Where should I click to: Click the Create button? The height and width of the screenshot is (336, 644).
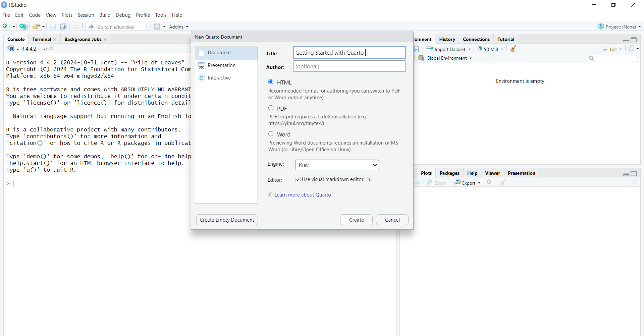click(356, 220)
